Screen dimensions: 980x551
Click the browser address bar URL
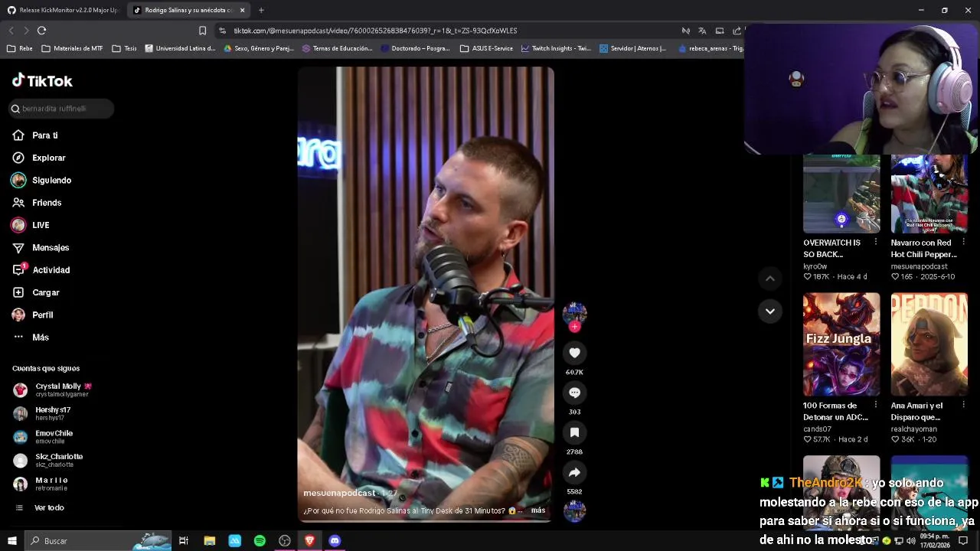pyautogui.click(x=375, y=31)
